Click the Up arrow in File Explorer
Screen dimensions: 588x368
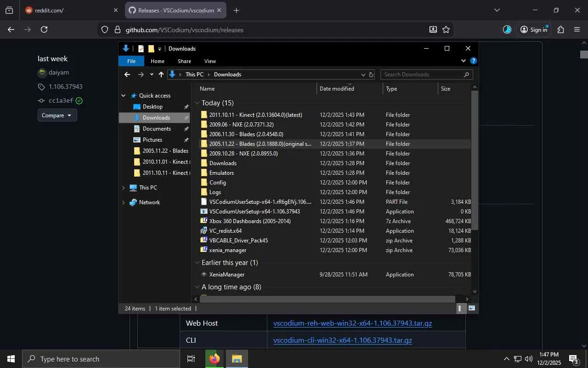point(161,75)
